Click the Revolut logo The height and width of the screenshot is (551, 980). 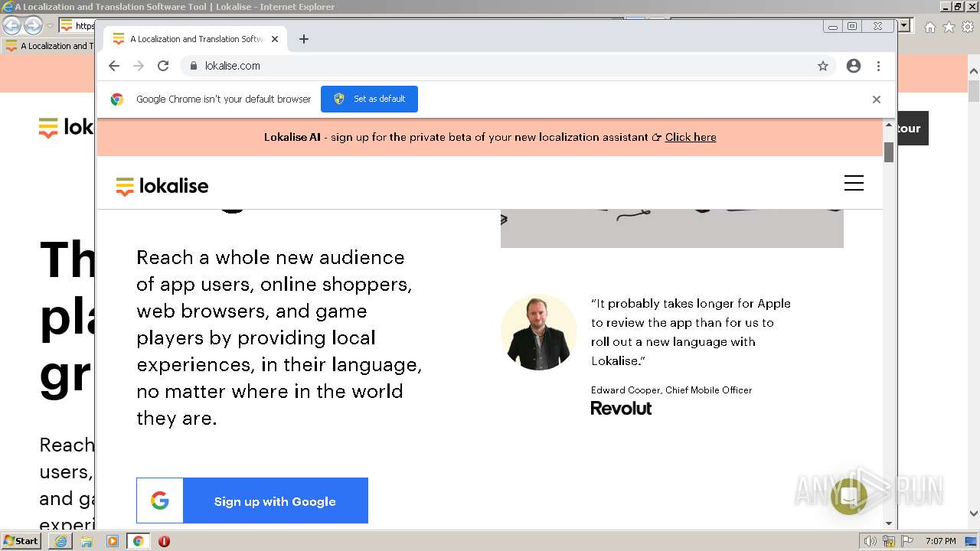(621, 409)
